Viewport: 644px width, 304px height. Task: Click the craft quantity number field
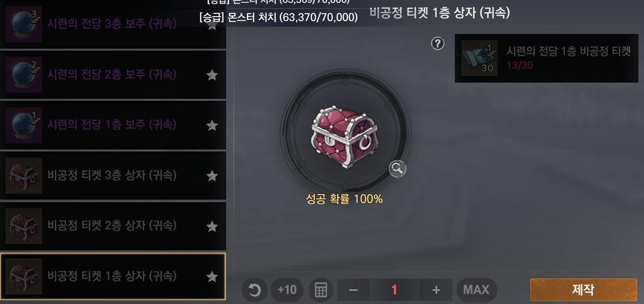point(395,290)
